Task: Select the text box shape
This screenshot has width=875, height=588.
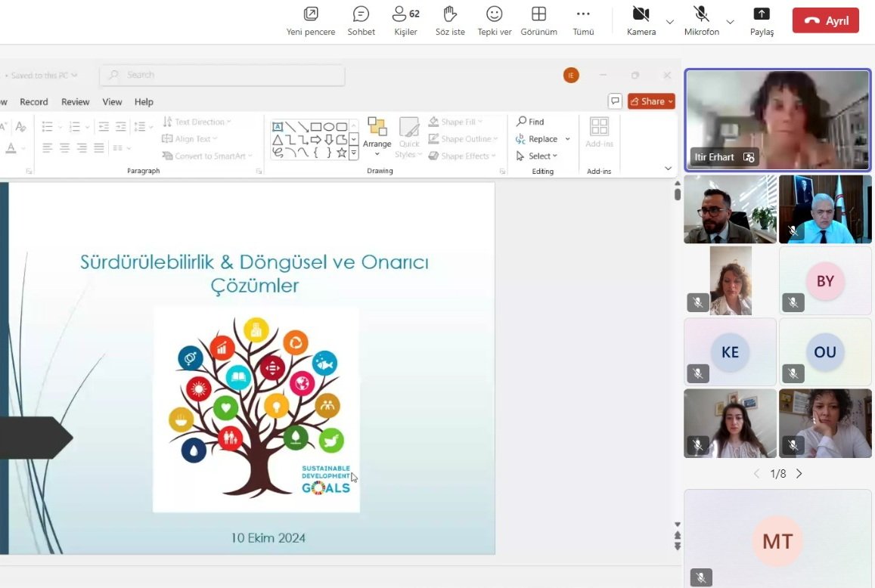Action: (x=278, y=127)
